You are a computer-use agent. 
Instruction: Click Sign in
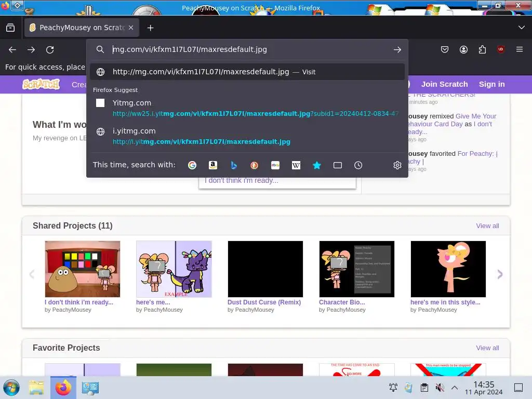point(491,84)
